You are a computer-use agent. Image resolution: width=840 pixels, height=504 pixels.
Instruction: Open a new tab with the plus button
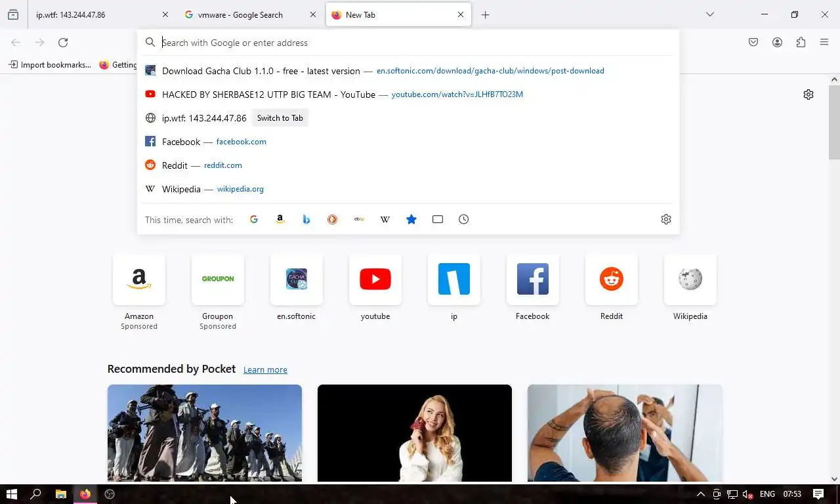[x=486, y=15]
